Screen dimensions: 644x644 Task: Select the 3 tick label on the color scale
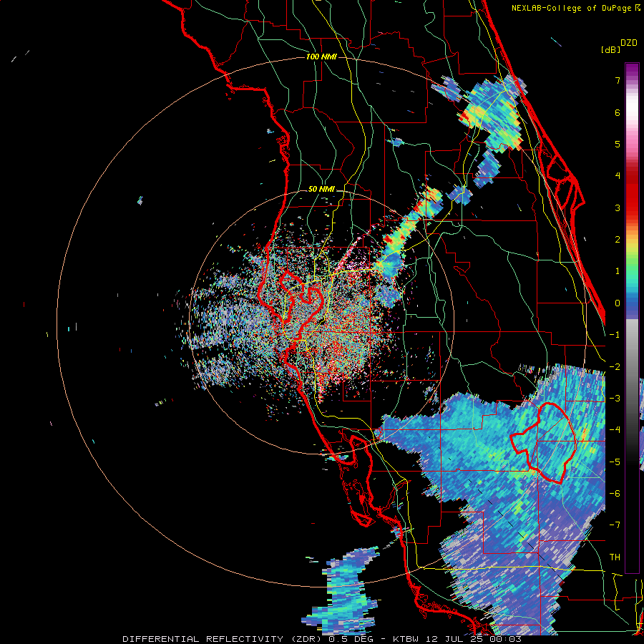point(618,208)
